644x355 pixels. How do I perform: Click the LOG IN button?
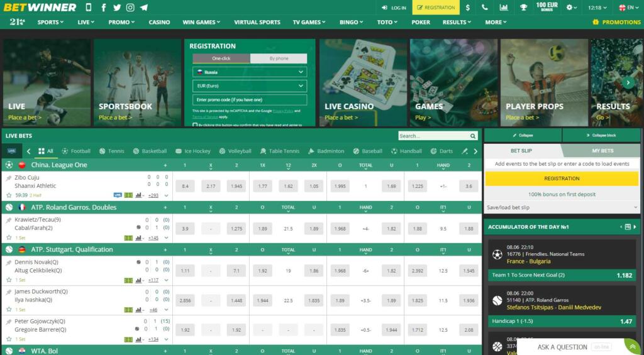(394, 8)
